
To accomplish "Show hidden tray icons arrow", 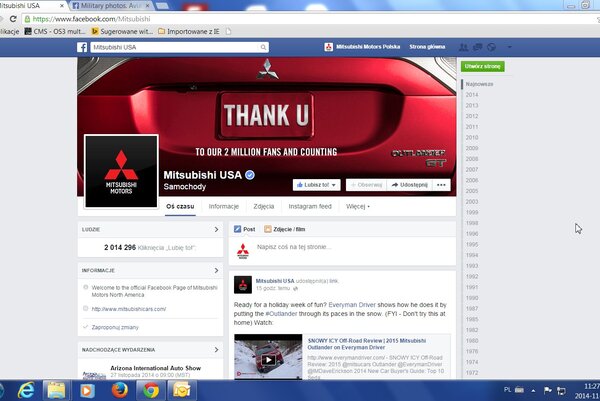I will coord(533,390).
